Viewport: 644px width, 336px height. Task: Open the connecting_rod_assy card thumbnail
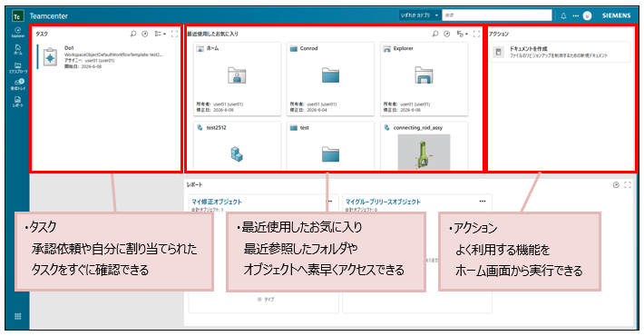click(424, 152)
